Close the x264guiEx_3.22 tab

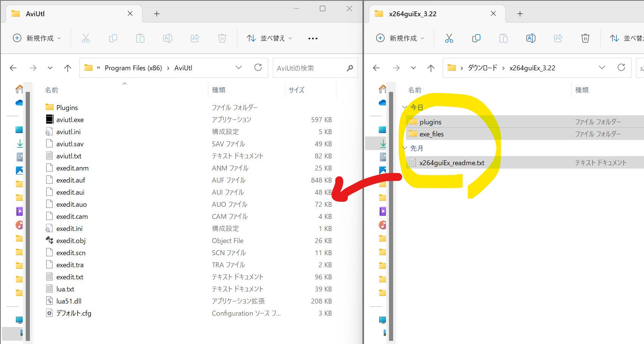tap(493, 14)
